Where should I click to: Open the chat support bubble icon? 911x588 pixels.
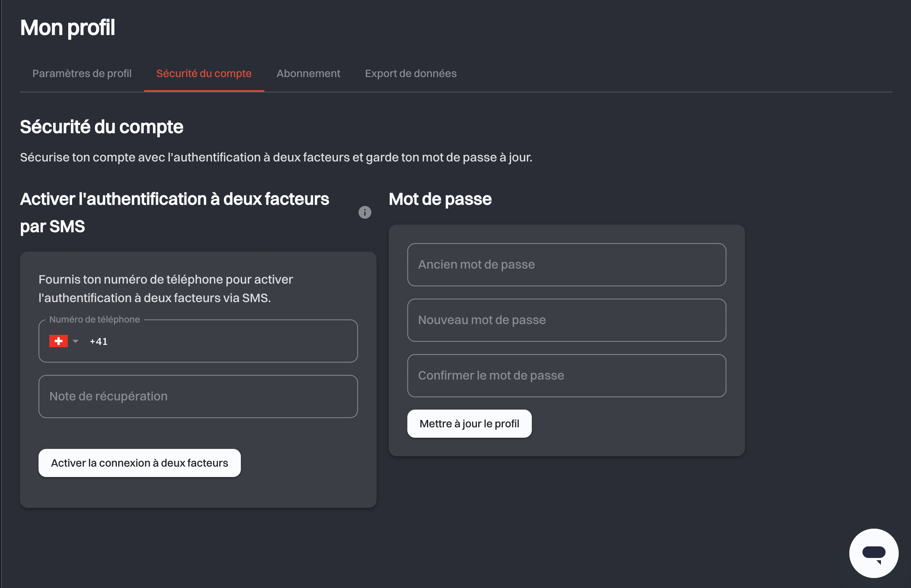874,553
